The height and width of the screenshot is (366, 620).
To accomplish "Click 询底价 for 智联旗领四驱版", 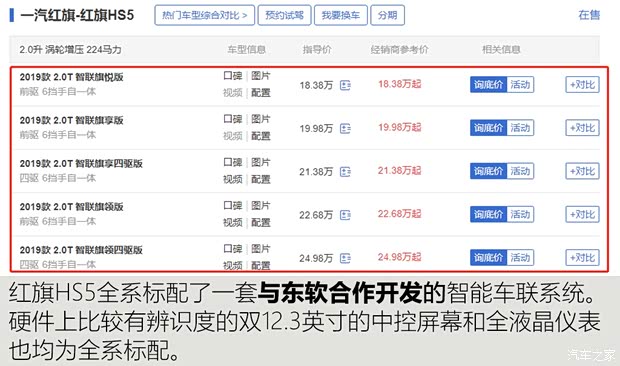I will pyautogui.click(x=488, y=258).
